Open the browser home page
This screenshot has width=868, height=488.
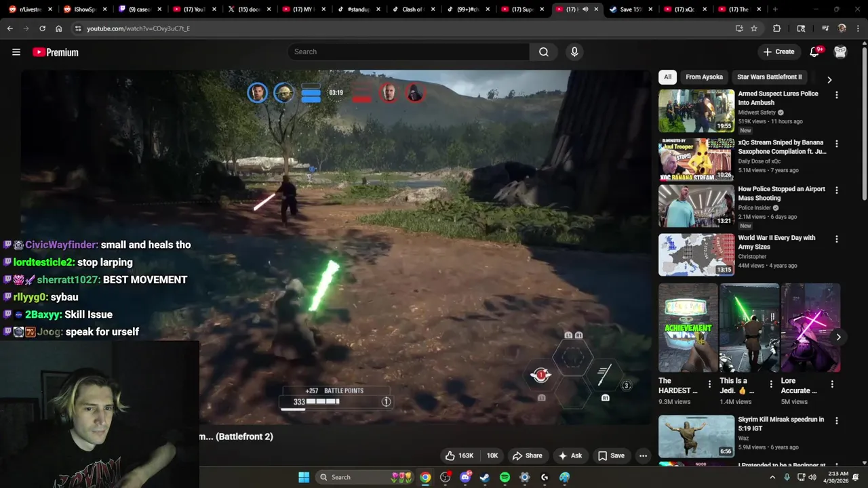pos(59,28)
